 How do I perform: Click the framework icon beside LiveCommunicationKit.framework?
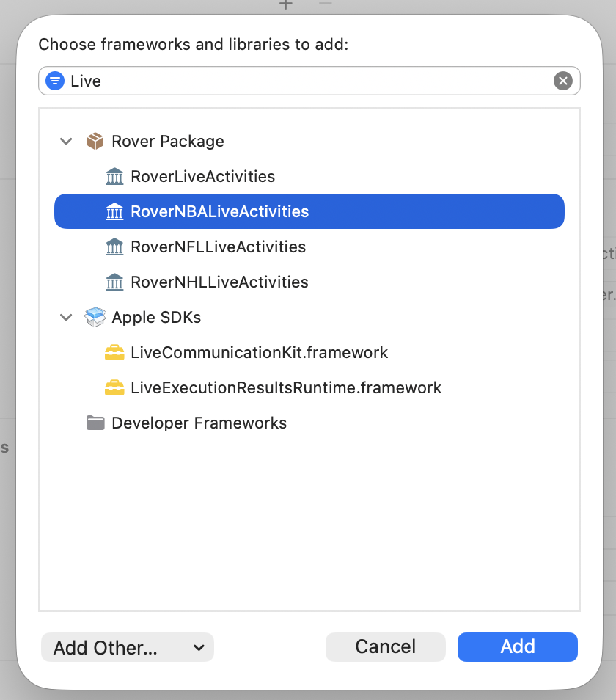click(114, 352)
